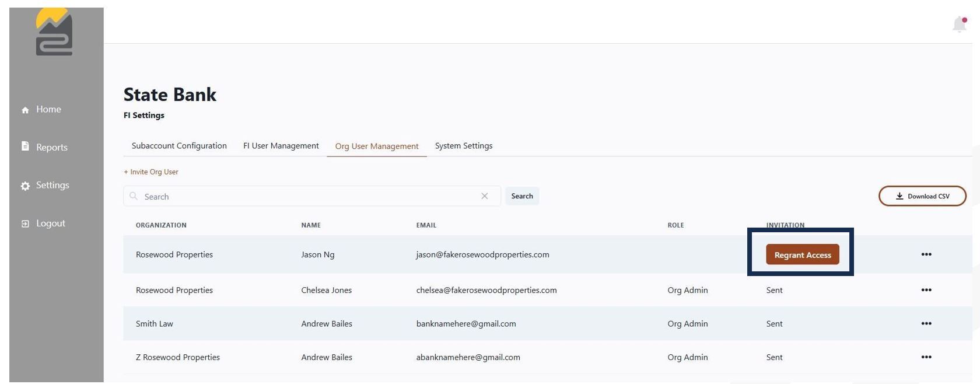
Task: Click the notification bell icon
Action: pyautogui.click(x=960, y=25)
